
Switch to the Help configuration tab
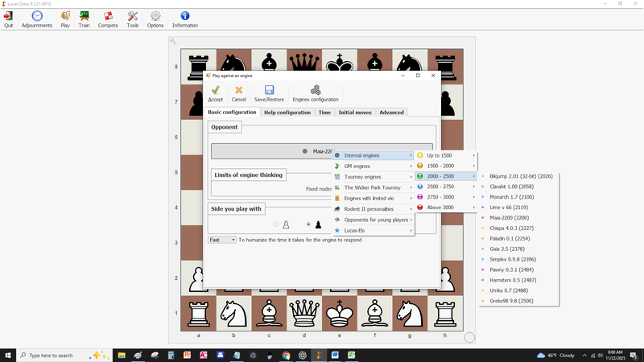click(x=287, y=113)
